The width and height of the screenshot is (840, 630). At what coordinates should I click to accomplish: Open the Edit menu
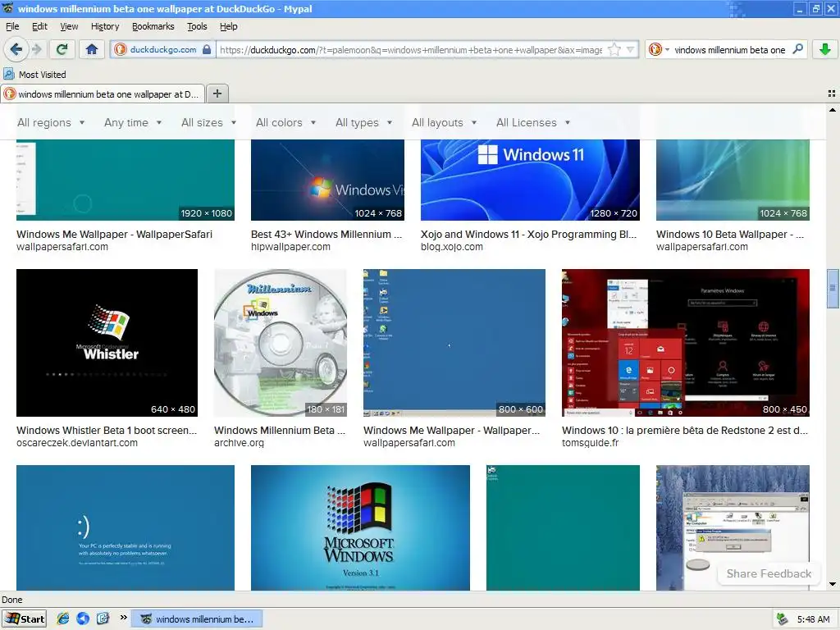tap(39, 26)
